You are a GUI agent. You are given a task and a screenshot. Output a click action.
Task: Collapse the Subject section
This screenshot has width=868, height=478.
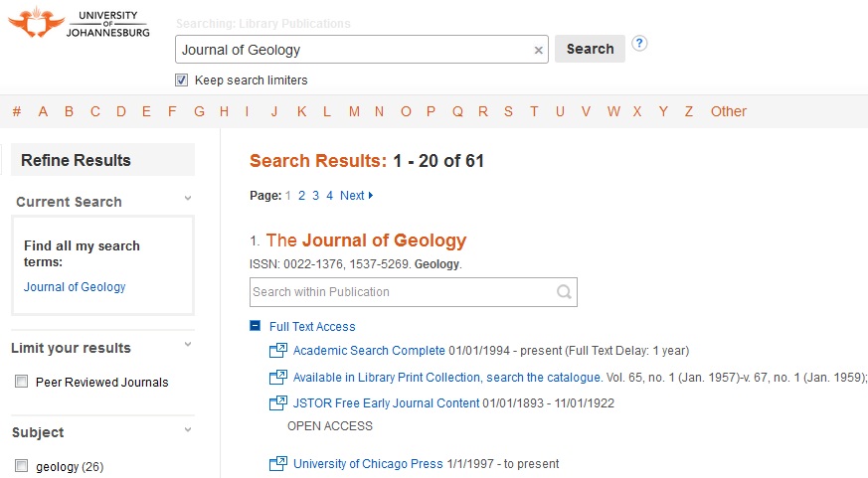(x=188, y=429)
